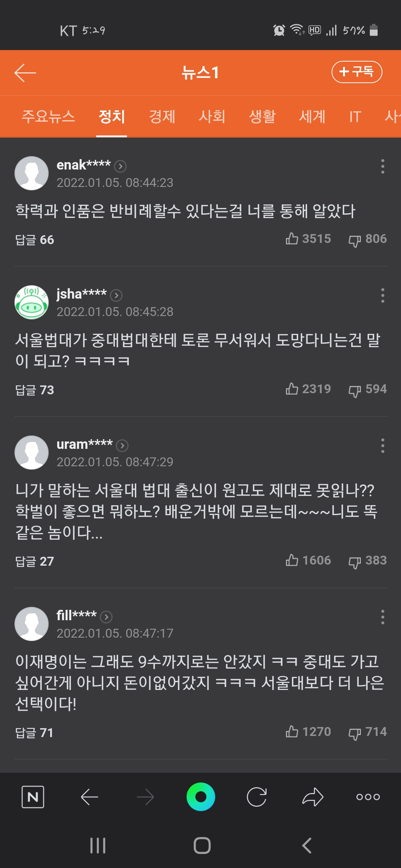Image resolution: width=401 pixels, height=868 pixels.
Task: Show the 27 replies to uram**** comment
Action: (35, 561)
